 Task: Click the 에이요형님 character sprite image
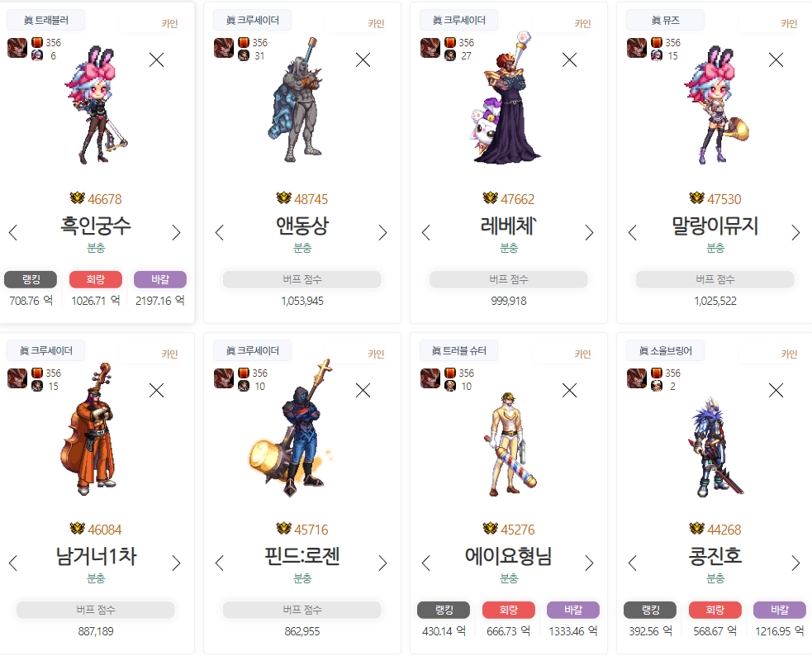tap(509, 444)
